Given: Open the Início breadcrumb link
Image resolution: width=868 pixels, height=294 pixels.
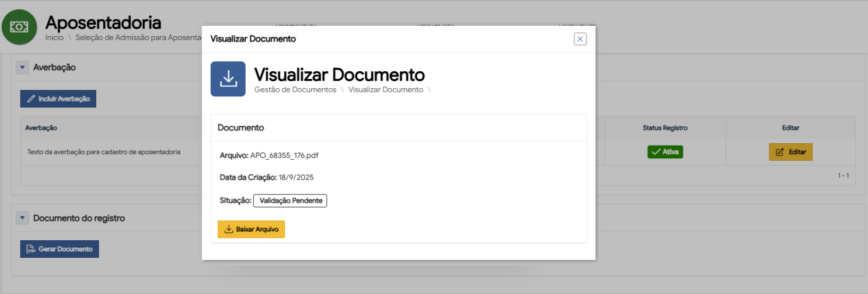Looking at the screenshot, I should pyautogui.click(x=54, y=37).
